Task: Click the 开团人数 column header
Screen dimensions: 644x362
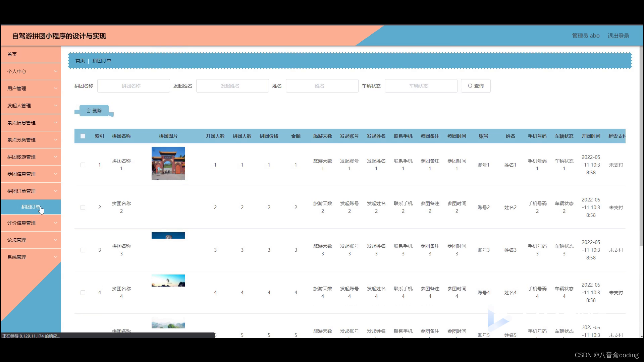Action: (215, 136)
